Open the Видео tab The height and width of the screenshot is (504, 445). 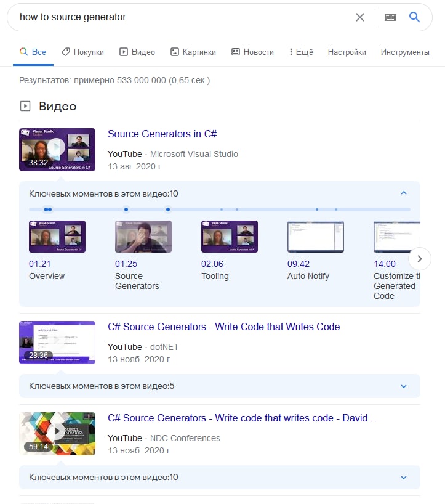tap(137, 52)
